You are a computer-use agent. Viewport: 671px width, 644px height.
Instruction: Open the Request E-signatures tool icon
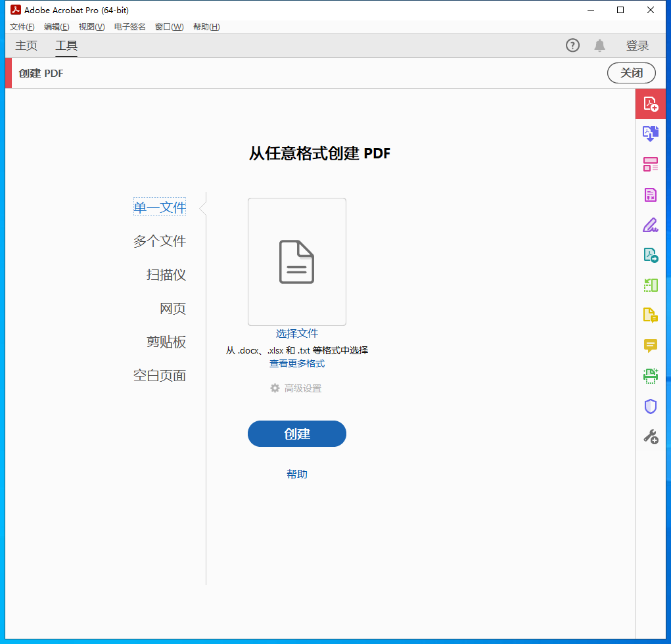point(651,195)
